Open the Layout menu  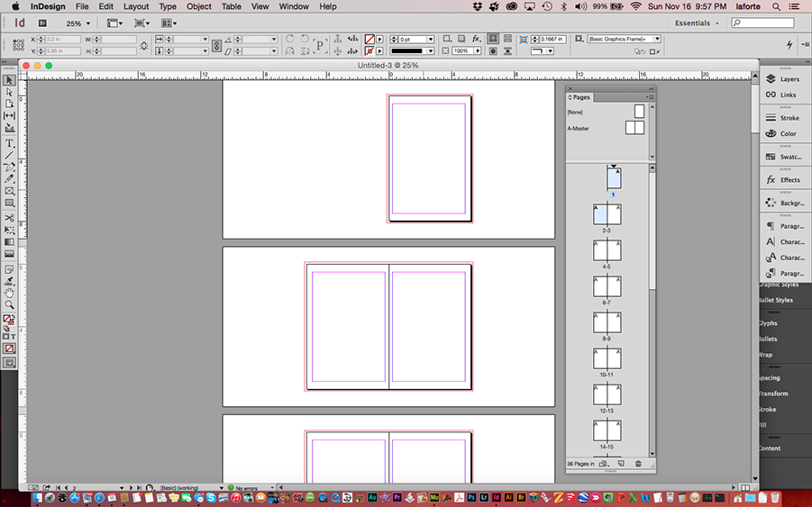[x=136, y=6]
